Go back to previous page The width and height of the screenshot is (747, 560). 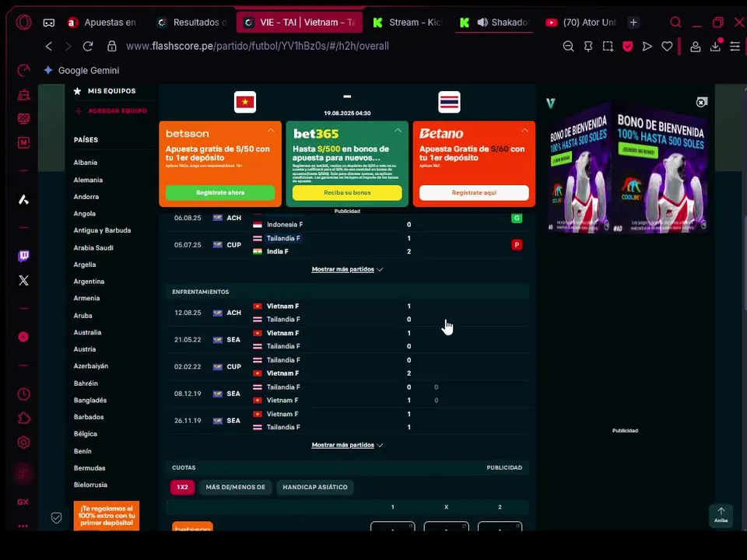[x=48, y=46]
